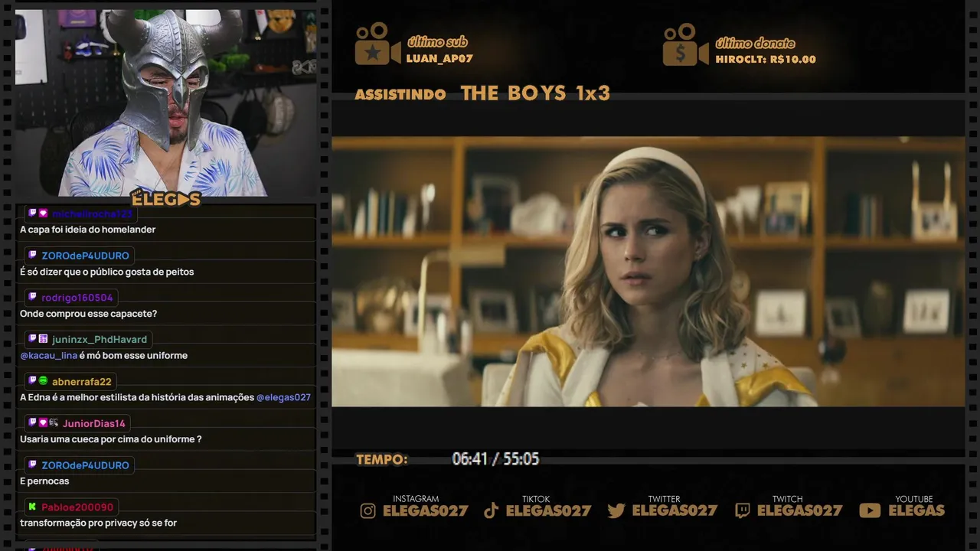The image size is (980, 551).
Task: Click the último sub label
Action: [x=437, y=42]
